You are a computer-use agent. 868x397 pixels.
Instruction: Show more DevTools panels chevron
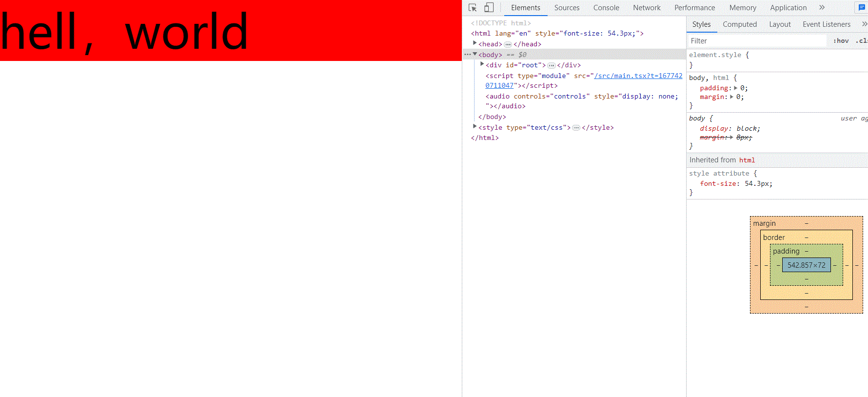pyautogui.click(x=822, y=7)
